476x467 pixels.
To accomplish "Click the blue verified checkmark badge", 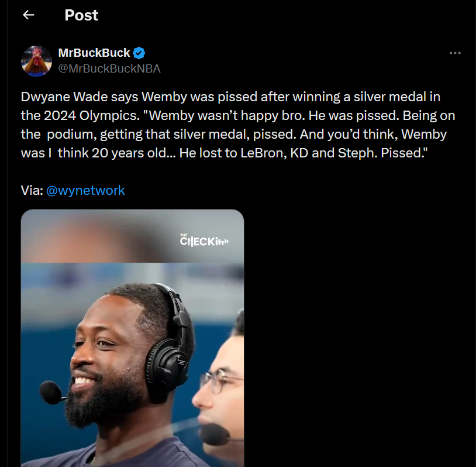I will pos(139,53).
